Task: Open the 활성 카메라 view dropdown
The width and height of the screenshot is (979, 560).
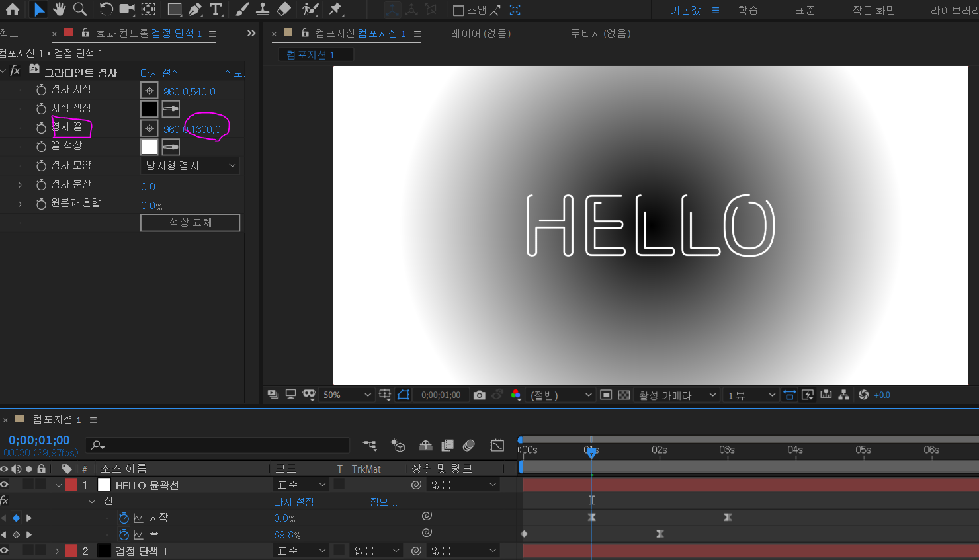Action: click(x=677, y=395)
